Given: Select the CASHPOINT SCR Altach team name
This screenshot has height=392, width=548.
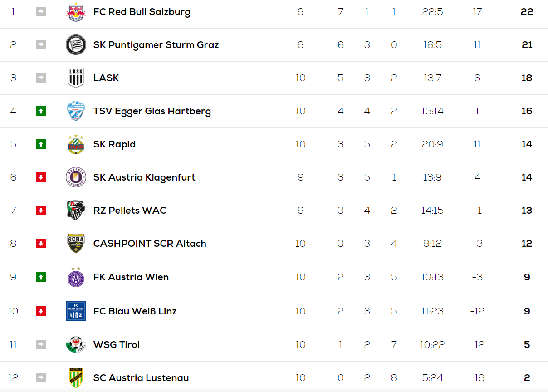Looking at the screenshot, I should click(x=150, y=244).
